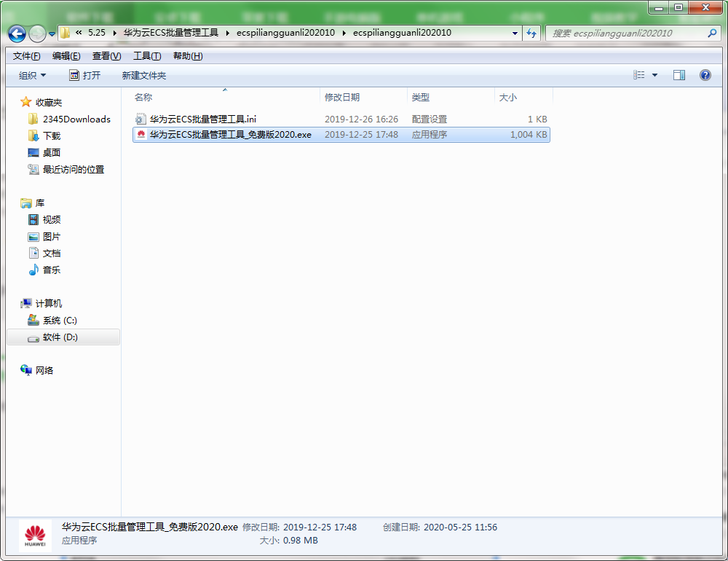The height and width of the screenshot is (561, 728).
Task: Click the 文档 library icon
Action: pos(33,253)
